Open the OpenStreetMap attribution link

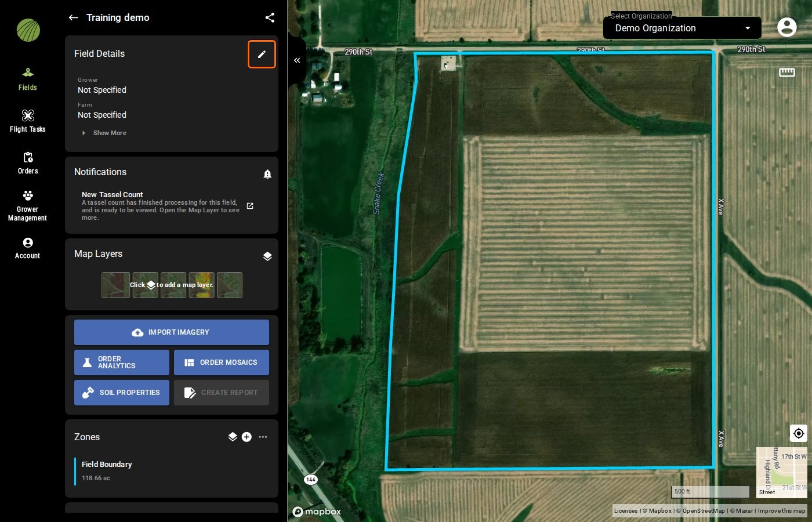(701, 511)
